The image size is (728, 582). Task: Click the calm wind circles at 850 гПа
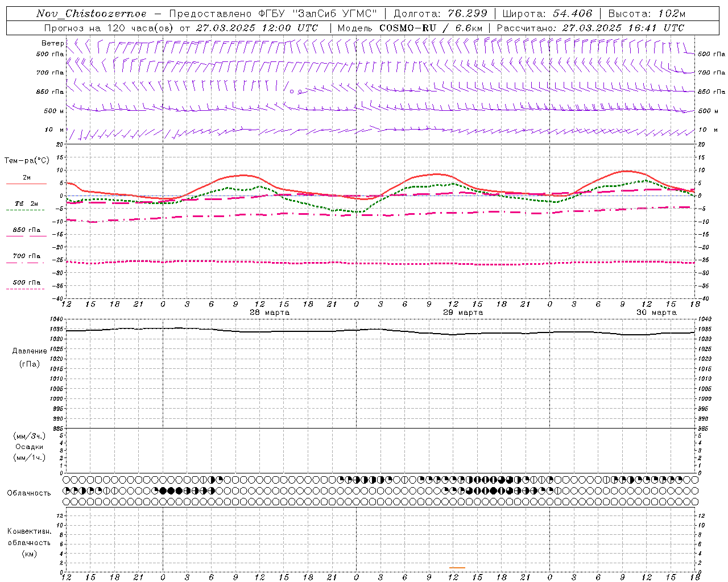[x=296, y=91]
